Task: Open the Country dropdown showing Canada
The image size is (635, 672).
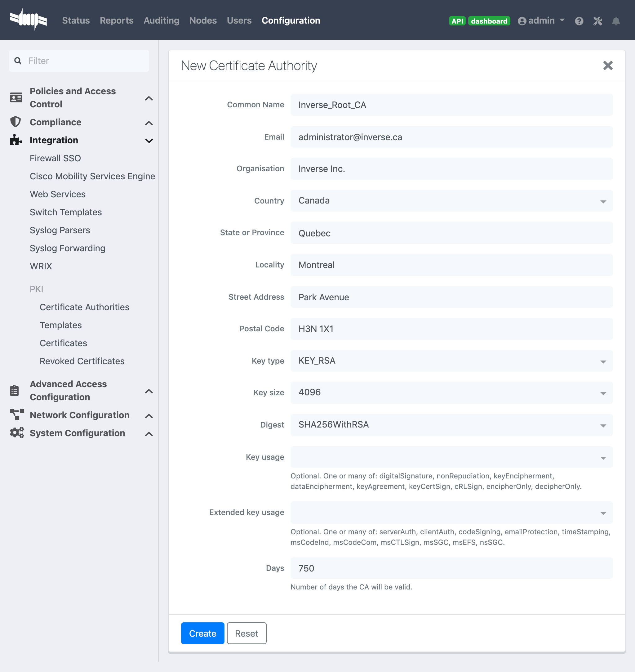Action: (451, 200)
